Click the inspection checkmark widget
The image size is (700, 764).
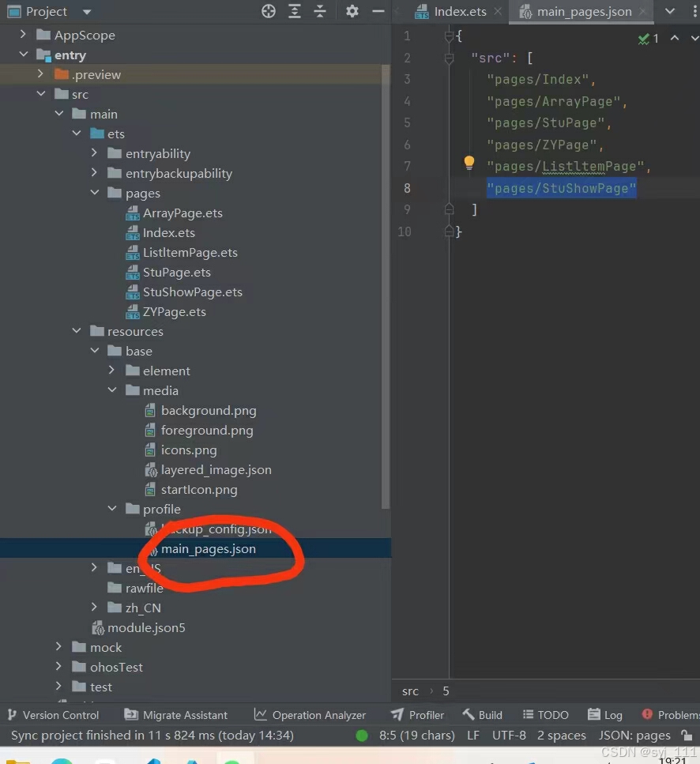click(x=649, y=39)
